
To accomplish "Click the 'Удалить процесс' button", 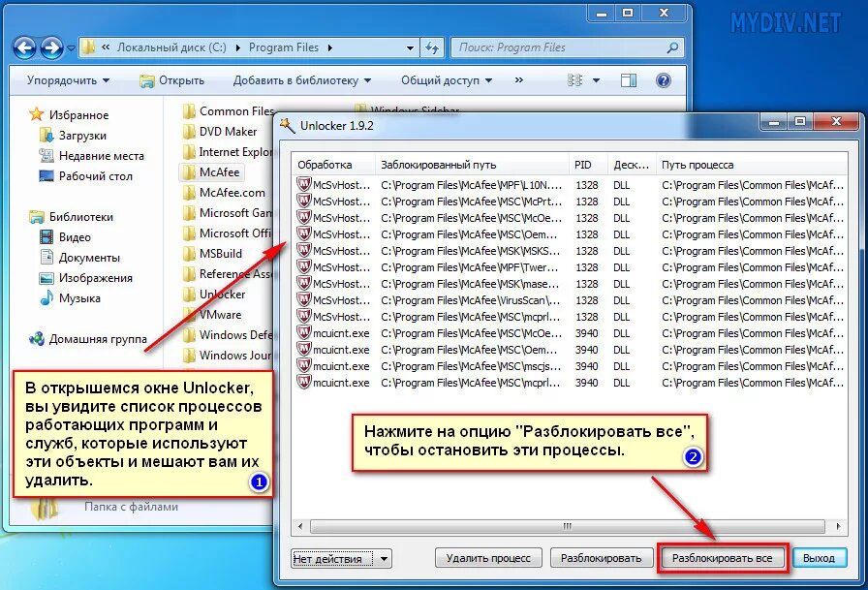I will [488, 558].
